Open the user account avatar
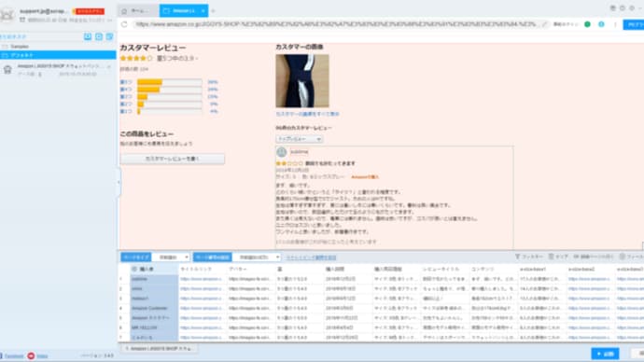 (7, 15)
